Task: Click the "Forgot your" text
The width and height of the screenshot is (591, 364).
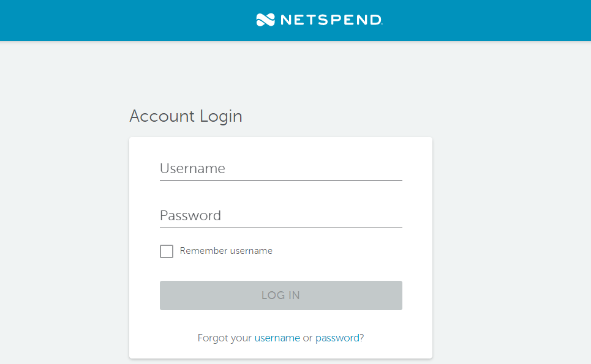Action: (225, 338)
